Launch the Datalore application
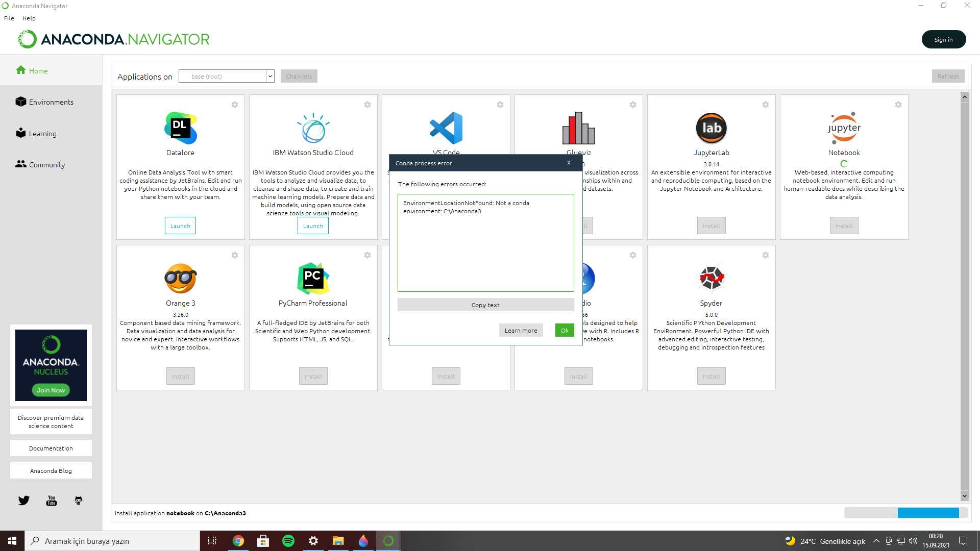The image size is (980, 551). [180, 226]
